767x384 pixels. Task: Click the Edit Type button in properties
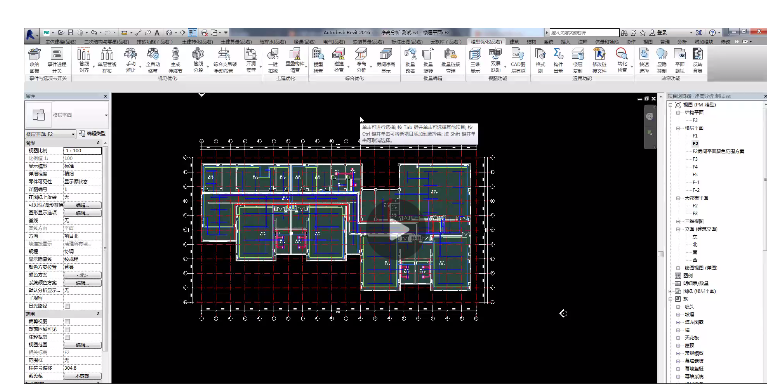coord(93,134)
